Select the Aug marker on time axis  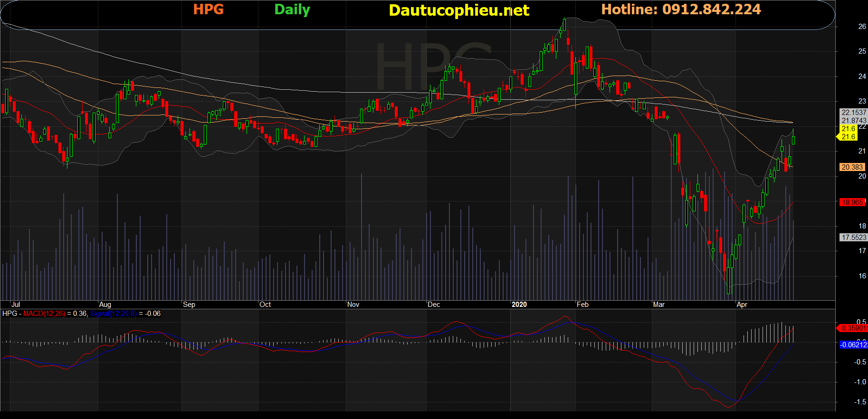[105, 305]
